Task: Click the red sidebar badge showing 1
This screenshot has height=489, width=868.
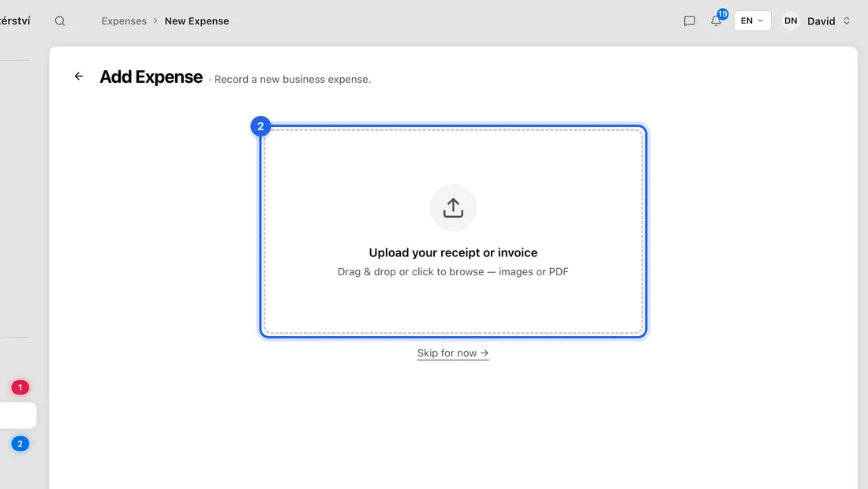Action: click(21, 388)
